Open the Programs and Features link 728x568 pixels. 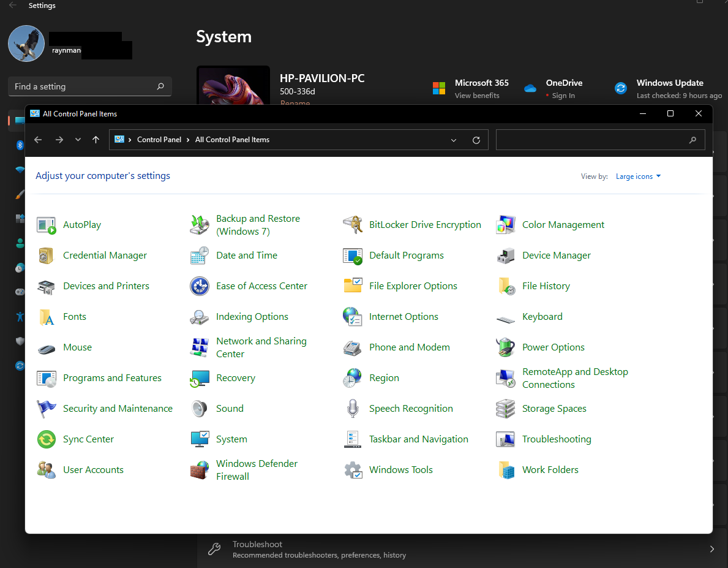tap(112, 378)
